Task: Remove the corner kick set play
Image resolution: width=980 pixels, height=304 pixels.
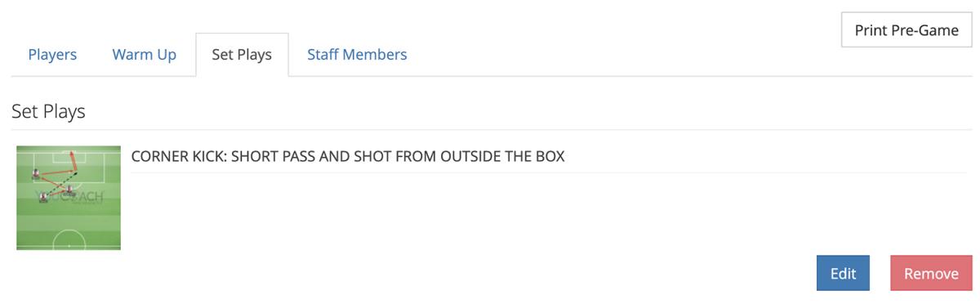Action: click(931, 274)
